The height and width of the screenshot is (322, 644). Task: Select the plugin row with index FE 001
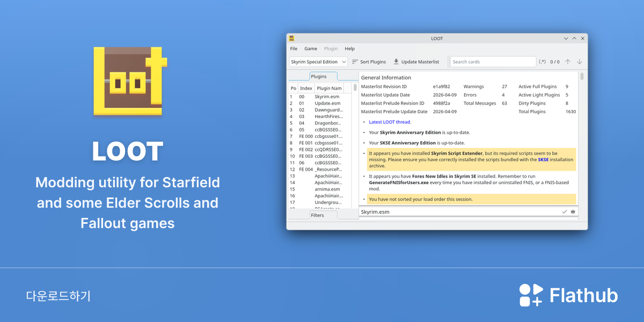(320, 143)
